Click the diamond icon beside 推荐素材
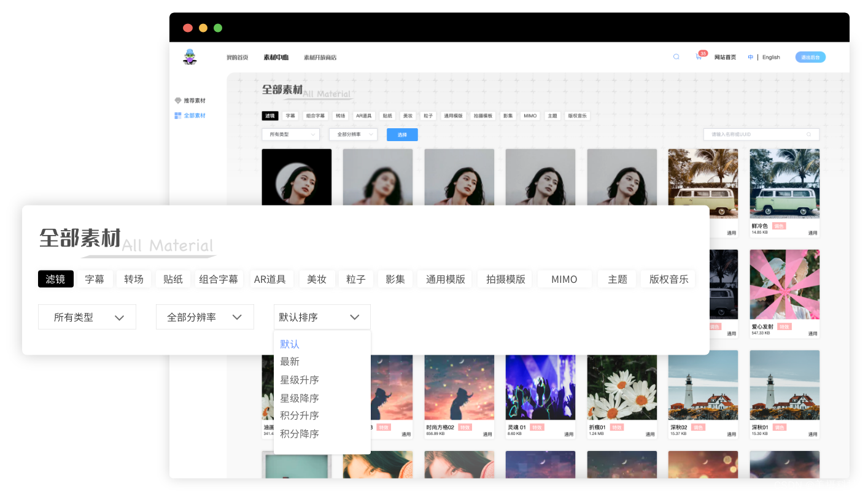 click(178, 101)
